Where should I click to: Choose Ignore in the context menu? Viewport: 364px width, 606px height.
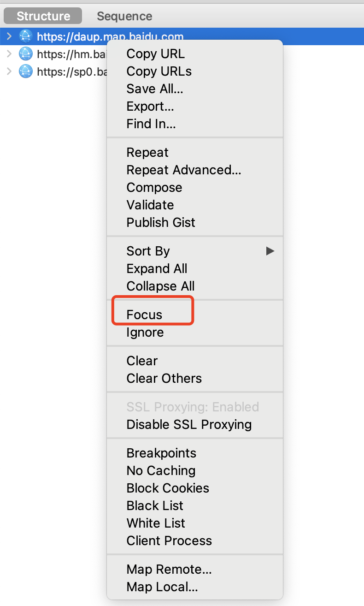point(145,332)
